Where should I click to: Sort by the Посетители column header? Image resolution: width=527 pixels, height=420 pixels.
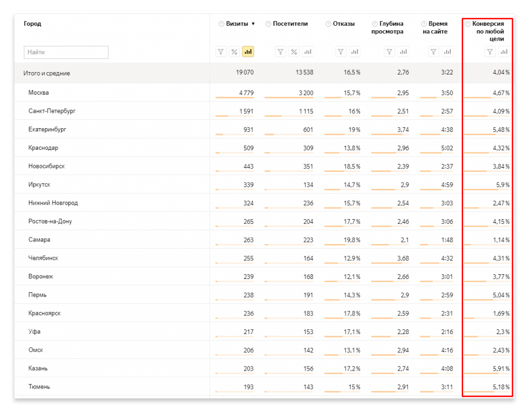click(290, 24)
